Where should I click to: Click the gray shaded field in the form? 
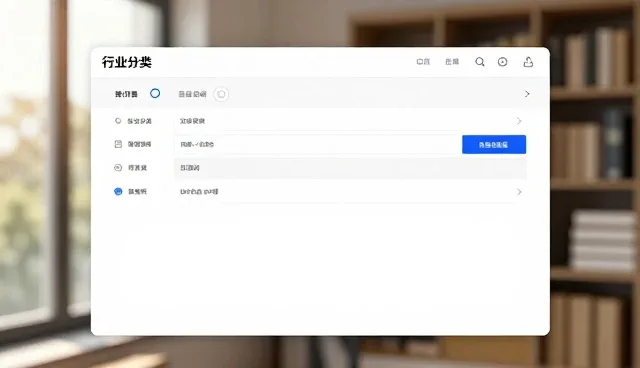(350, 168)
